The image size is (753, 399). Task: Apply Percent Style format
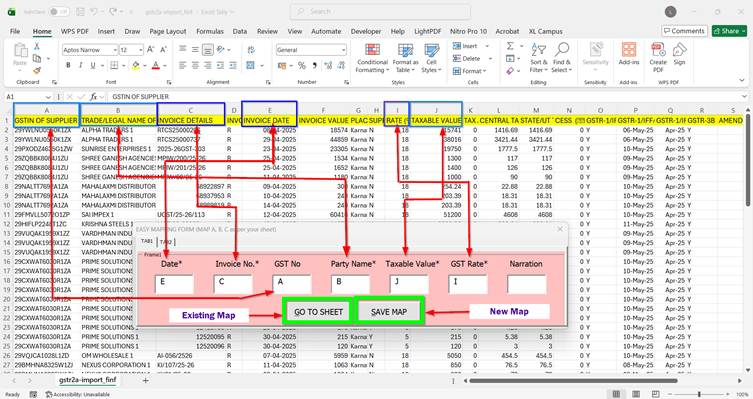pyautogui.click(x=302, y=65)
